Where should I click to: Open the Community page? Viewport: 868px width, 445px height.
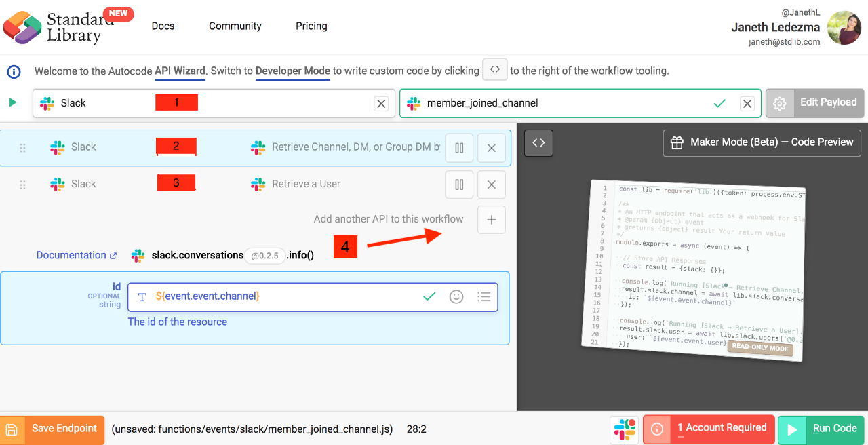click(235, 26)
